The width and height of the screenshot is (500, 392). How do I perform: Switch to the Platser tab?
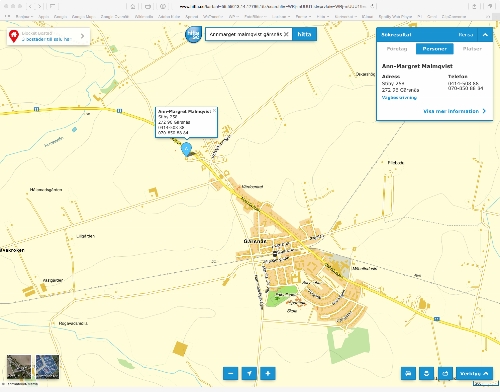click(472, 49)
